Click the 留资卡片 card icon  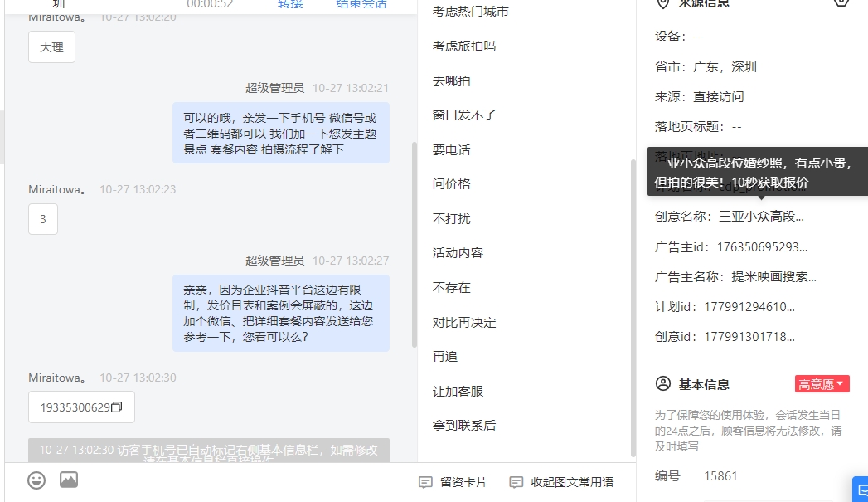(425, 482)
